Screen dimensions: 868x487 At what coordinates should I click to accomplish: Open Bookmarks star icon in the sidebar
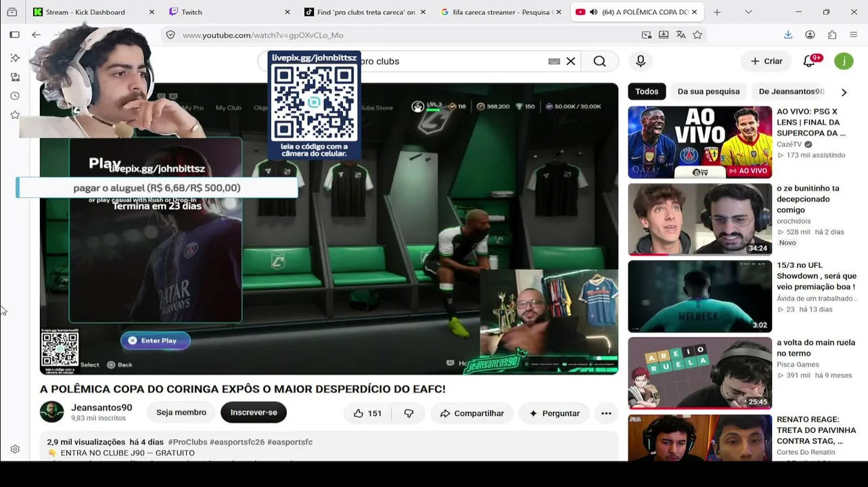[15, 115]
